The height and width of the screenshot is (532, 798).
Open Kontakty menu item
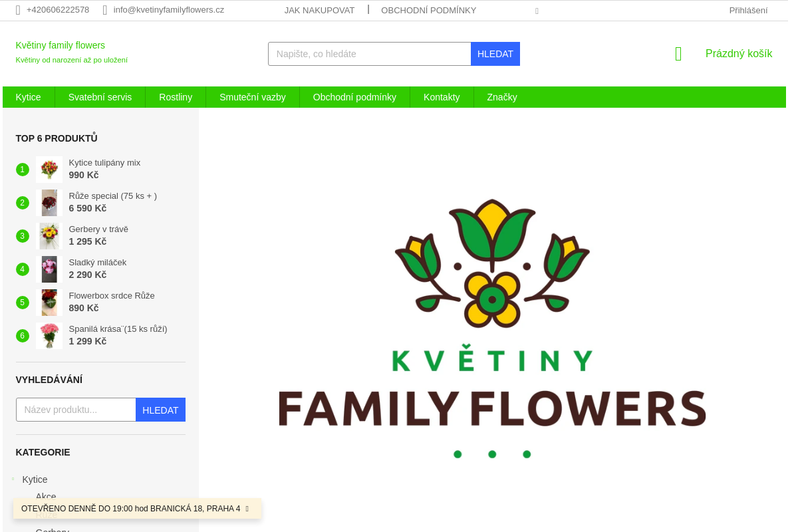pyautogui.click(x=442, y=97)
